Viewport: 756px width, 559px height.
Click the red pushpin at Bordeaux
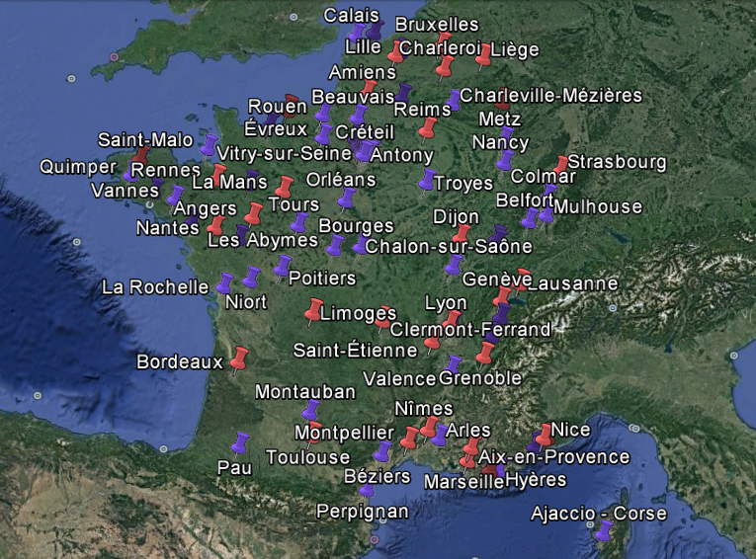point(238,359)
